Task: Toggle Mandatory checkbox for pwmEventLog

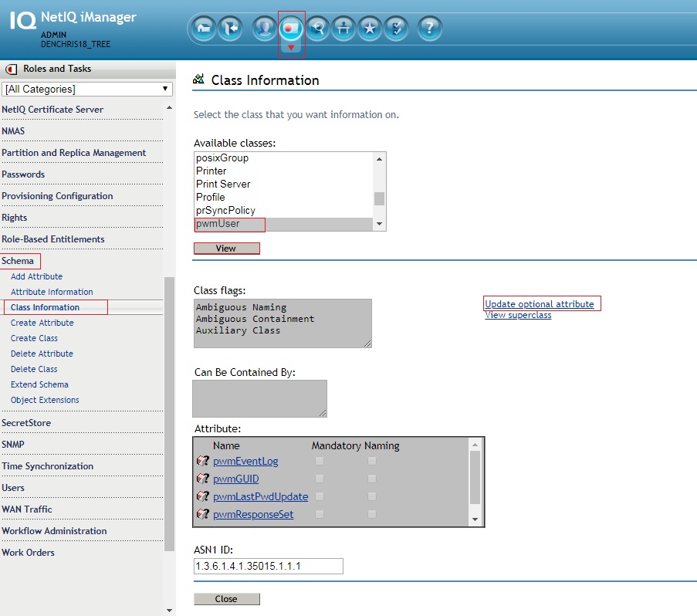Action: tap(319, 461)
